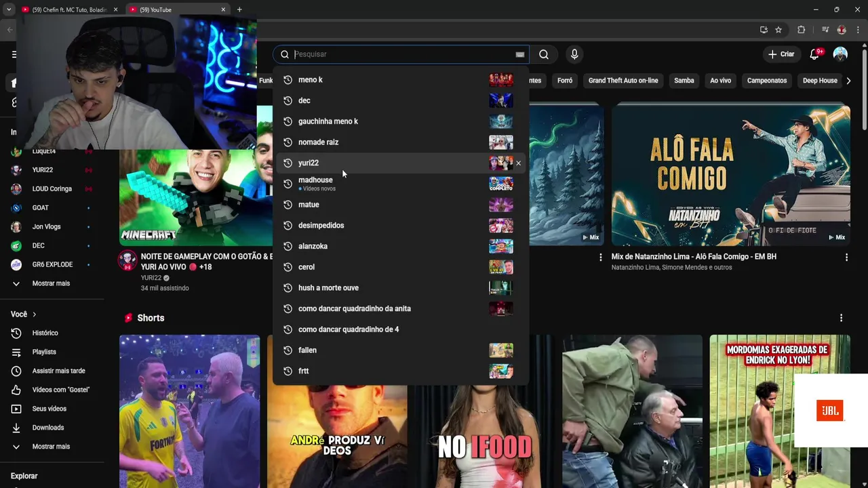This screenshot has width=868, height=488.
Task: Select the 'meno k' search suggestion
Action: pyautogui.click(x=401, y=80)
